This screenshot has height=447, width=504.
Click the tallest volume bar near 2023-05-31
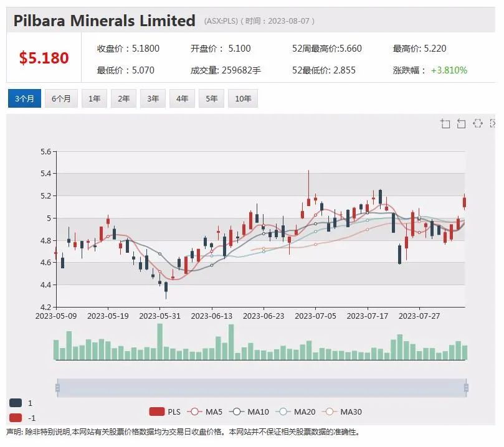[x=159, y=342]
